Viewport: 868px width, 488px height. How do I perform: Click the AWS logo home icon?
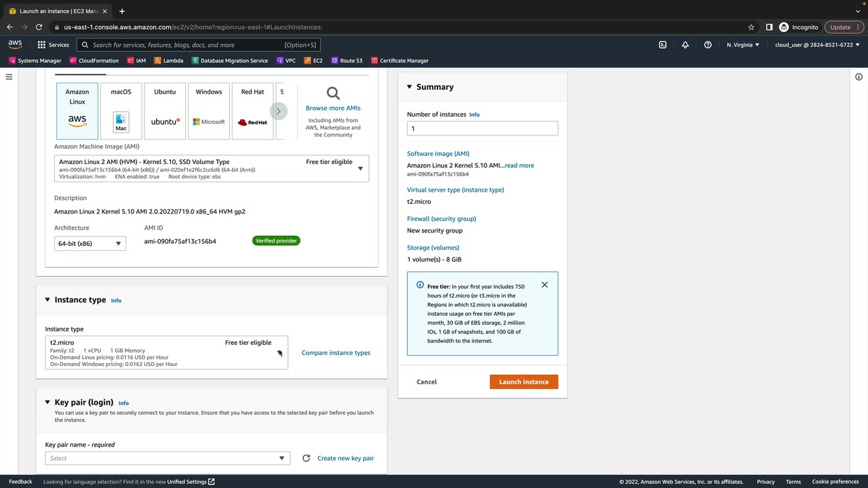pyautogui.click(x=15, y=45)
